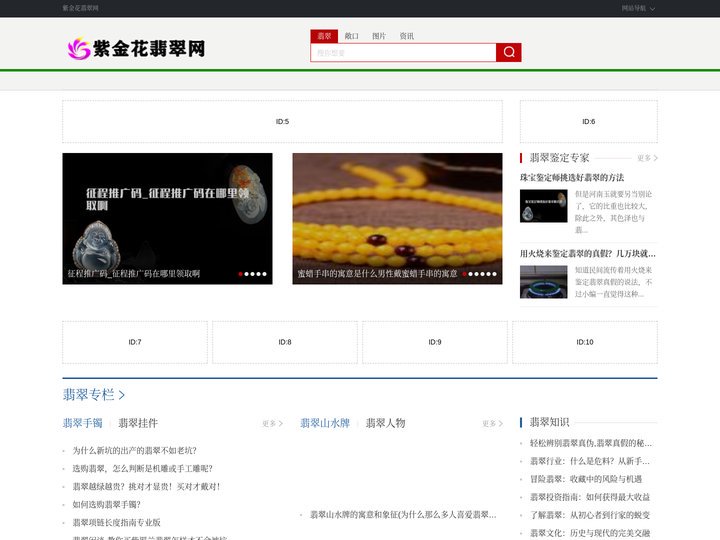Open the 蜜蜡手串 beads slideshow image

[x=397, y=219]
